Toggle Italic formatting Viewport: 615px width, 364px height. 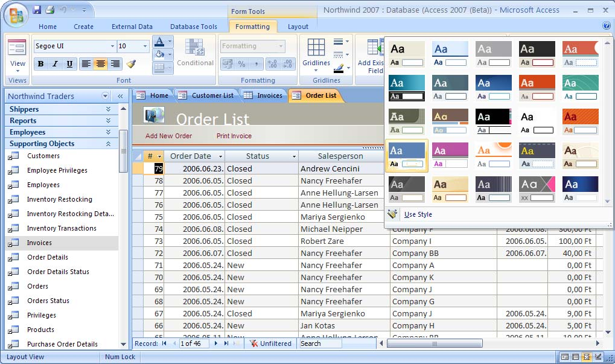click(x=55, y=64)
